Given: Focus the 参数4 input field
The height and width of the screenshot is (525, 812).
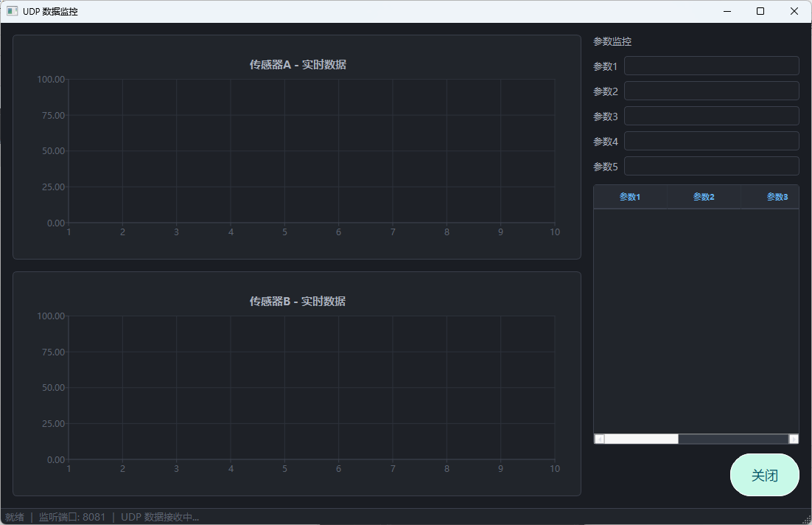Looking at the screenshot, I should click(x=712, y=140).
